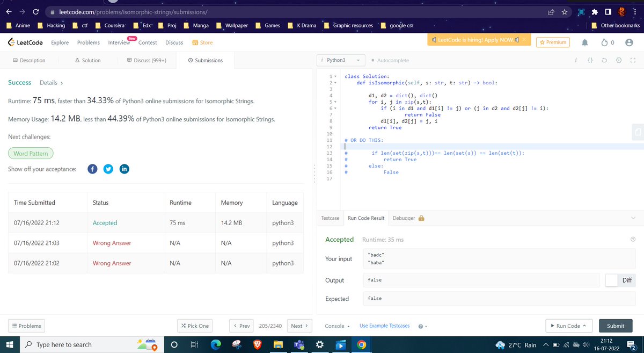Open the Other bookmarks folder

(616, 25)
